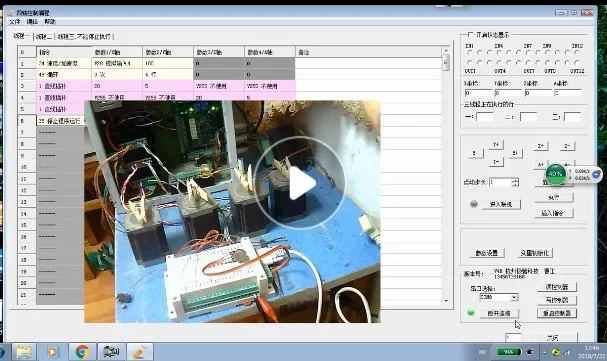607x361 pixels.
Task: Click the thread 一 executing row field
Action: click(485, 117)
